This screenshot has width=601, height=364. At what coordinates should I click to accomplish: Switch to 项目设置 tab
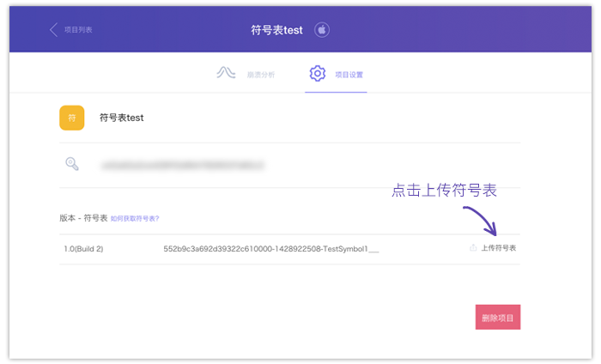[x=349, y=75]
